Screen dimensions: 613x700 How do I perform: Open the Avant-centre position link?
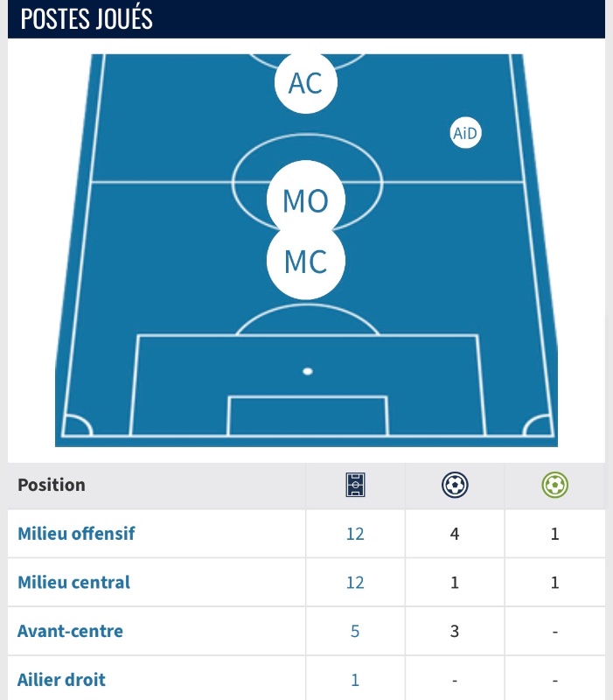coord(70,631)
